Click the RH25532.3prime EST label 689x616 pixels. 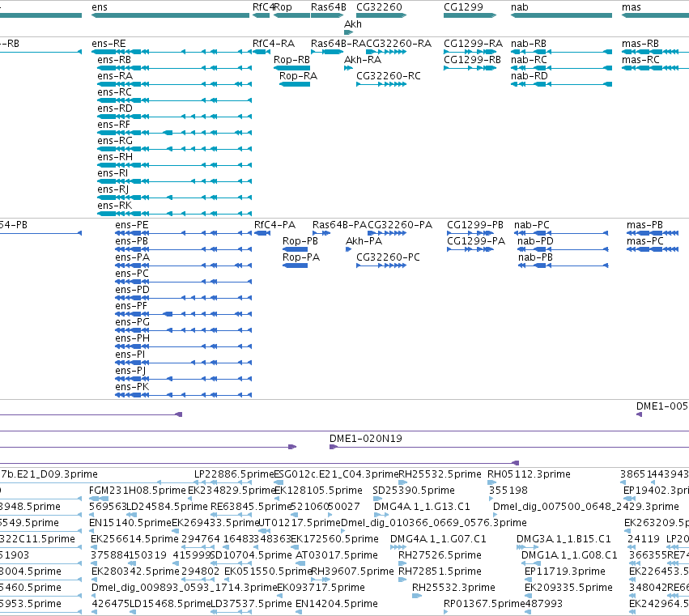[453, 588]
